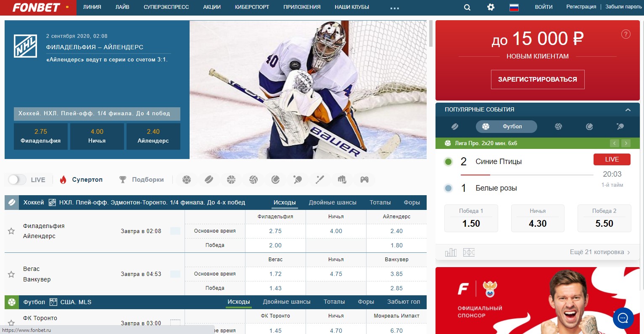Screen dimensions: 644x334
Task: Open the КИБЕРСПОРТ menu item
Action: (252, 7)
